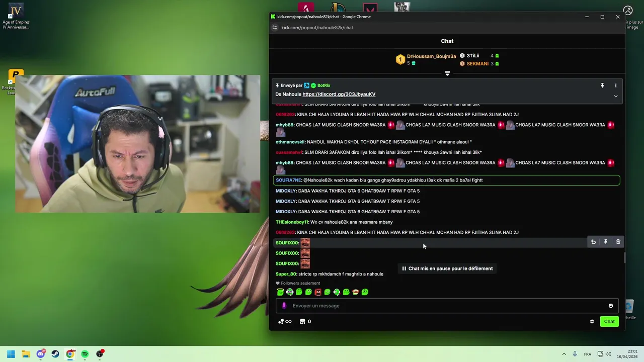
Task: Open the discord.gg/3C3JbyauKV link
Action: coord(339,94)
